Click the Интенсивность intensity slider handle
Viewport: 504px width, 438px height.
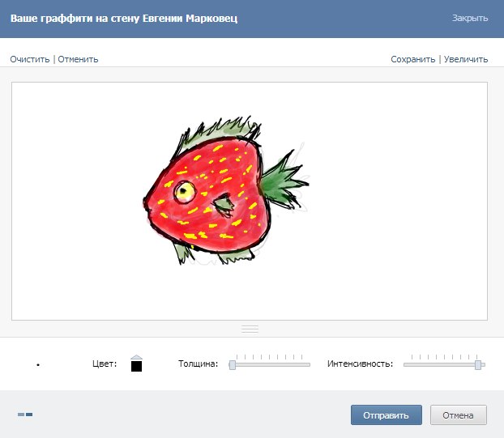pyautogui.click(x=478, y=365)
